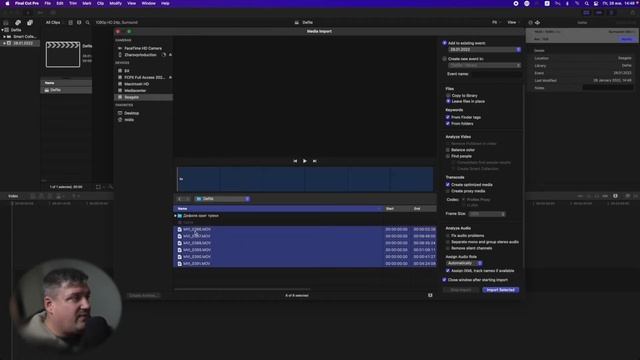
Task: Play the import preview
Action: click(x=304, y=161)
